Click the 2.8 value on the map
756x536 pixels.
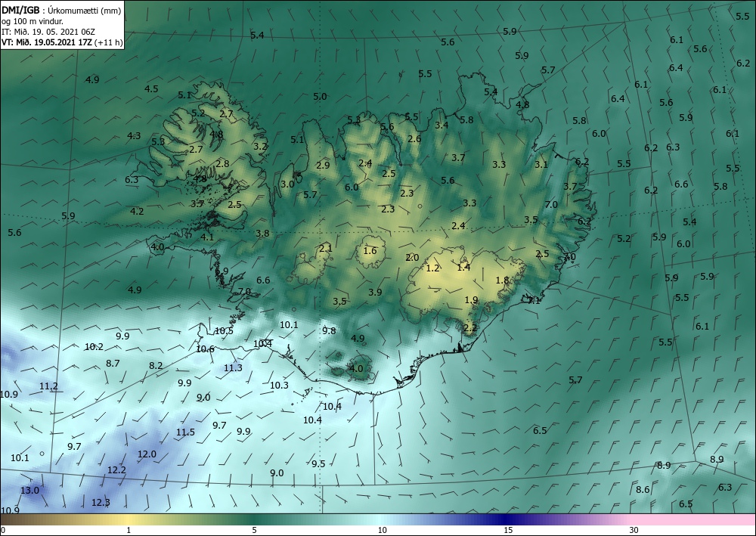[x=222, y=163]
